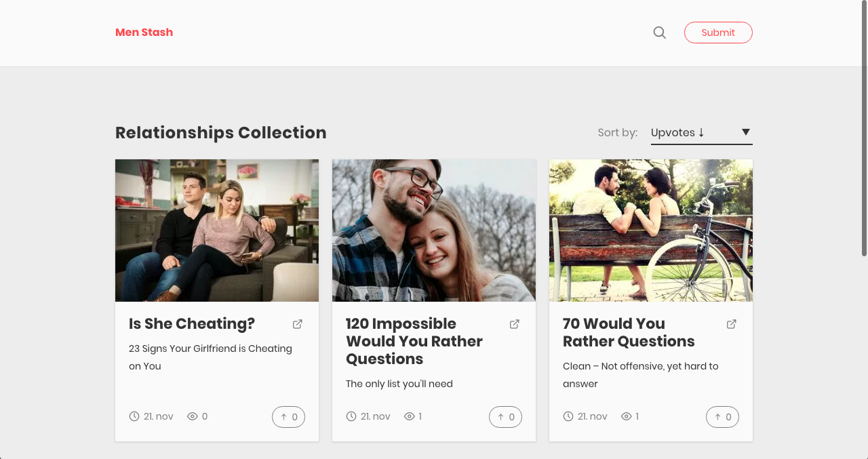Click the Men Stash logo link
868x459 pixels.
(144, 33)
